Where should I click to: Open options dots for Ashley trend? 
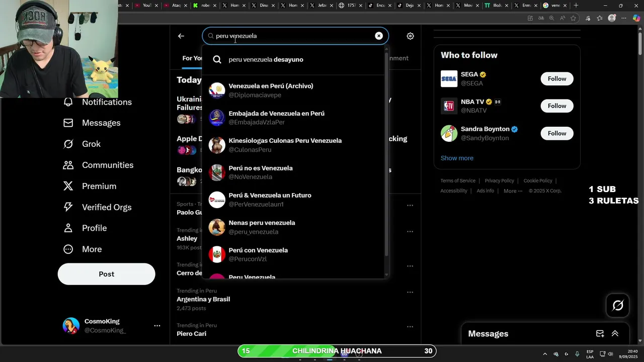pos(410,232)
